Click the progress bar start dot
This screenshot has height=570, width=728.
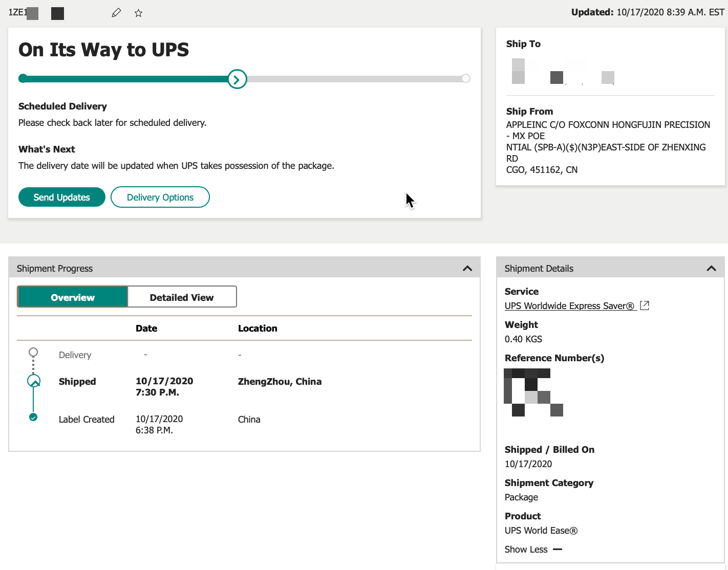[23, 78]
